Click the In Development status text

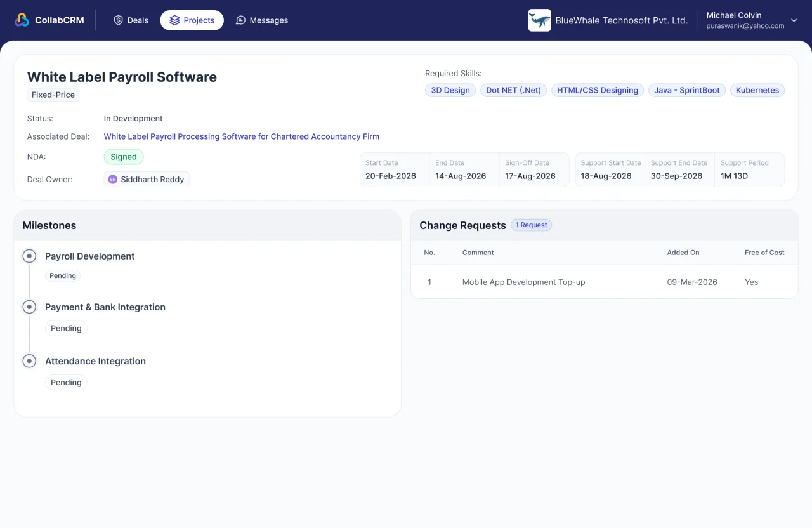pyautogui.click(x=133, y=119)
